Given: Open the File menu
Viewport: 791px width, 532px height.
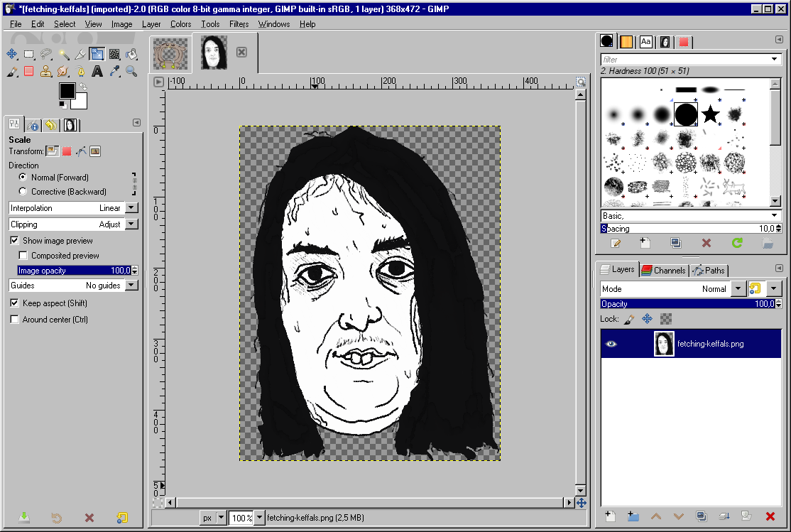Looking at the screenshot, I should pos(16,23).
